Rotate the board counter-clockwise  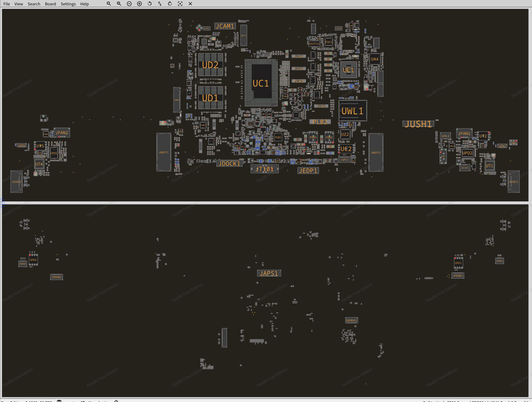(150, 4)
